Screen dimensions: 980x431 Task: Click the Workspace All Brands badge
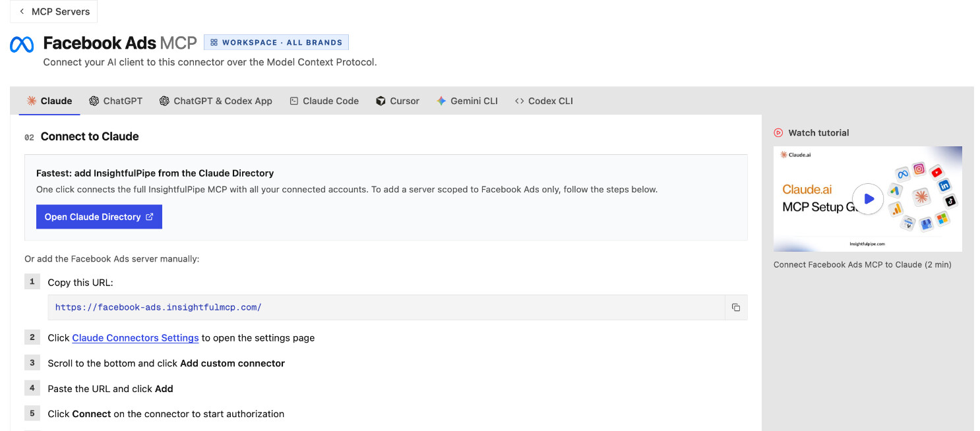276,42
